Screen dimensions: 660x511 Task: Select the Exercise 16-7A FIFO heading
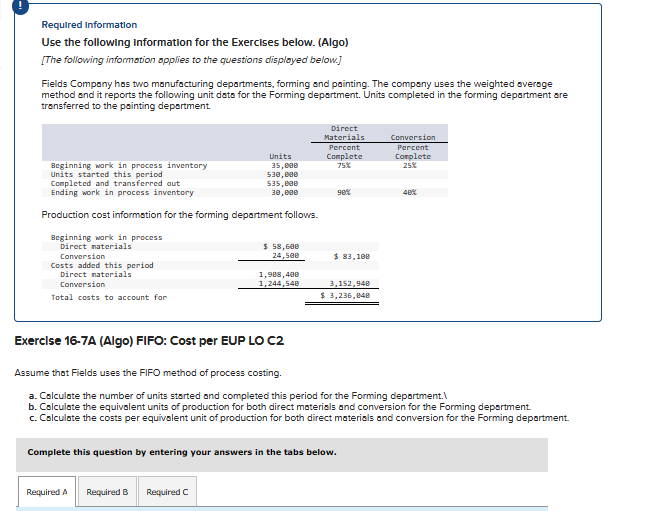point(149,341)
